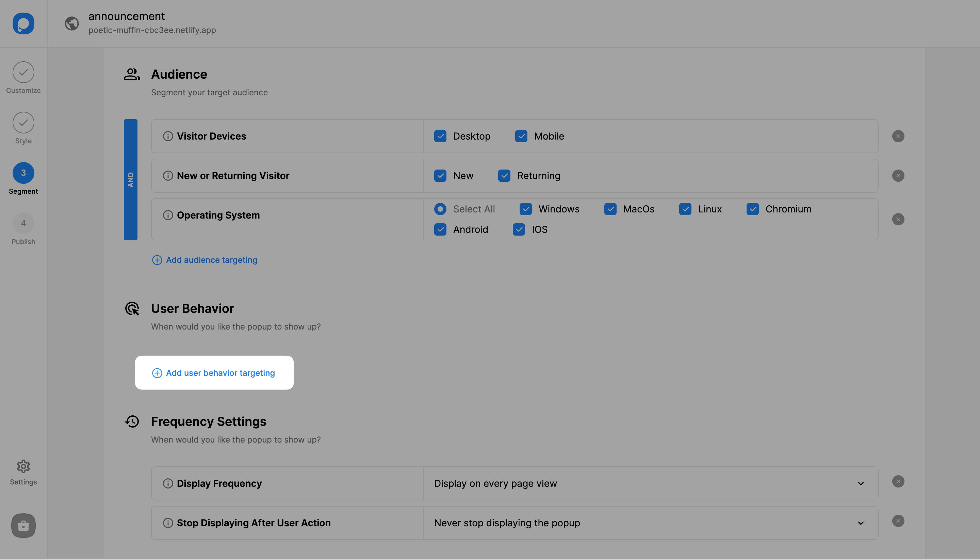Expand the Display Frequency dropdown
This screenshot has height=559, width=980.
pos(861,483)
